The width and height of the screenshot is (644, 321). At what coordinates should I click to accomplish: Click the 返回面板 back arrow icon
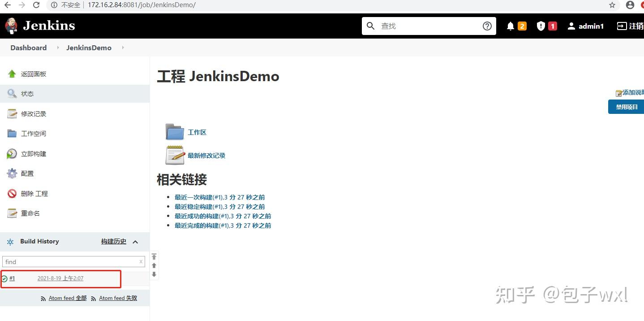12,74
